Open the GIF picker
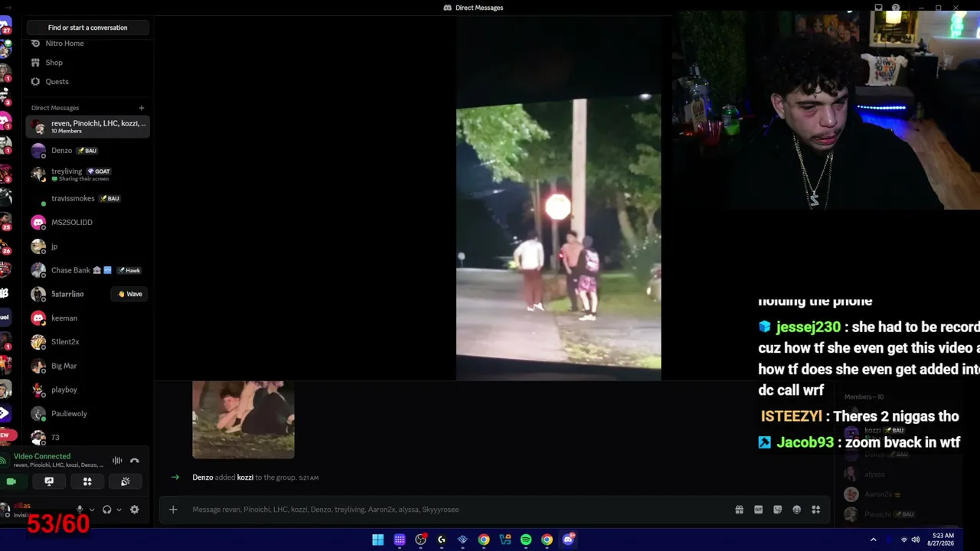This screenshot has width=980, height=551. point(759,510)
